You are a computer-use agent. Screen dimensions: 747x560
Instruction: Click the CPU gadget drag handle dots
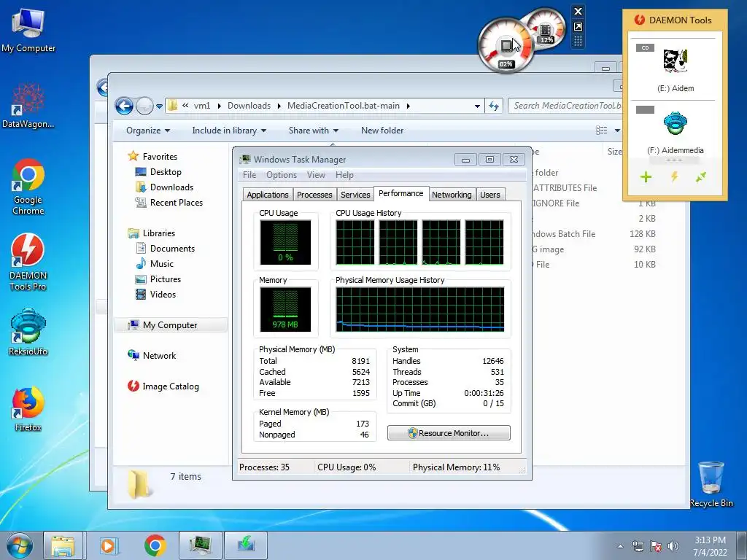(578, 41)
